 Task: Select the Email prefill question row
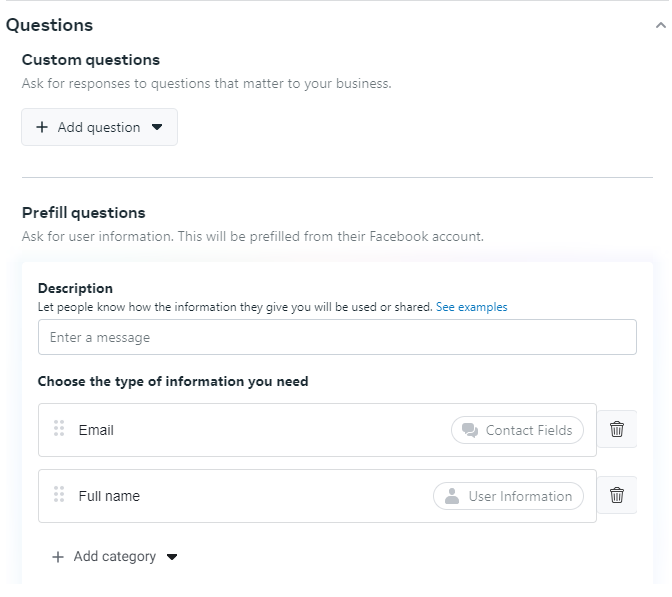(x=317, y=429)
